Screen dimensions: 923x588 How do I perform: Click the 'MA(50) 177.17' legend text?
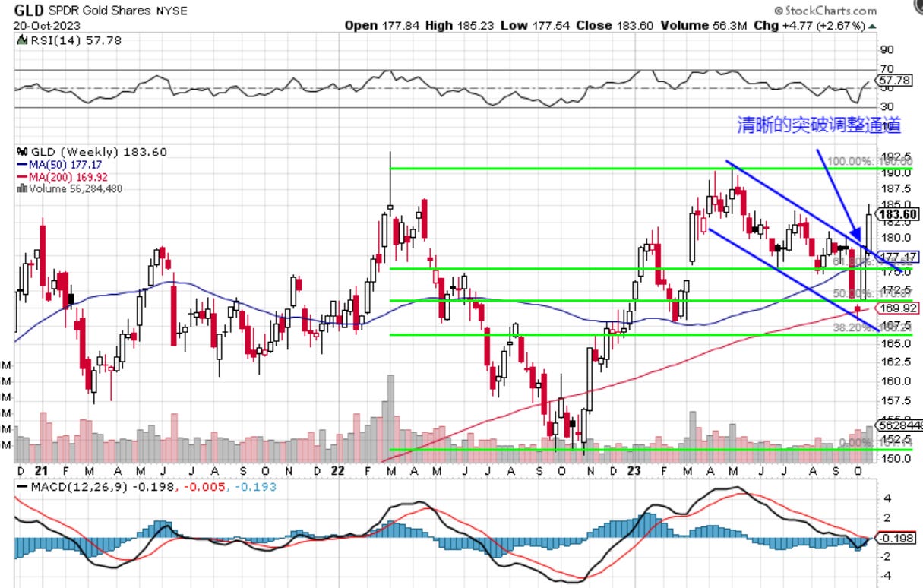(x=65, y=164)
